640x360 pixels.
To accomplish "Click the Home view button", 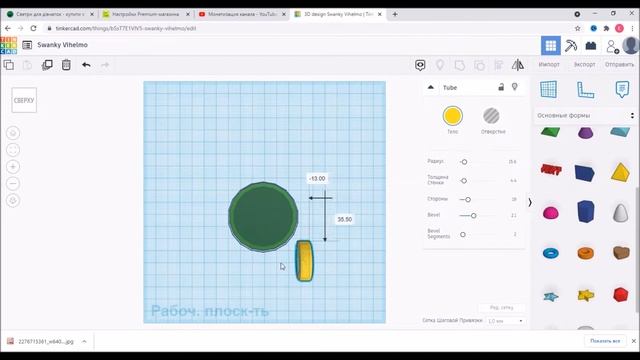I will 13,133.
